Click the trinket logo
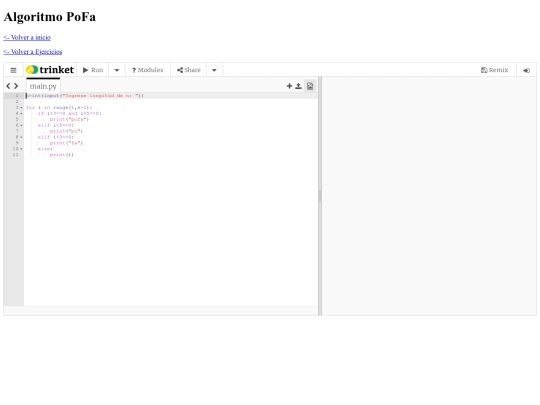The image size is (540, 405). (50, 70)
